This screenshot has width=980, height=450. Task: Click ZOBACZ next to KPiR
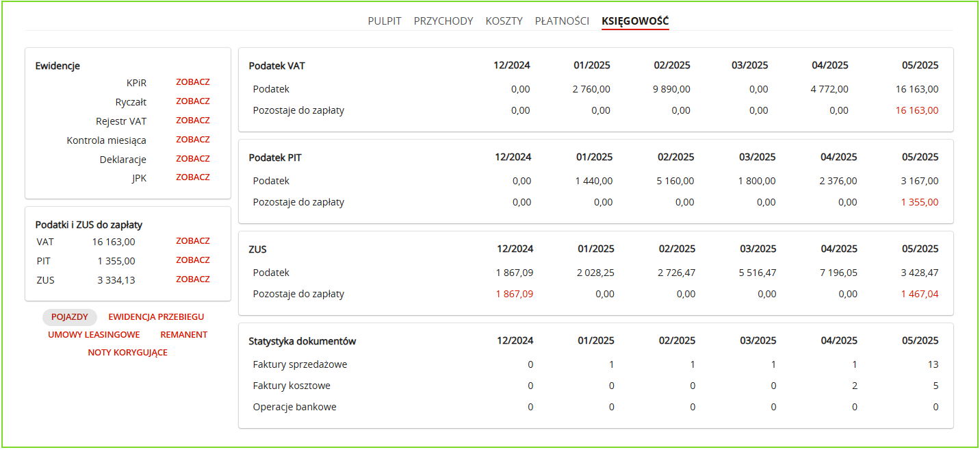(x=193, y=82)
